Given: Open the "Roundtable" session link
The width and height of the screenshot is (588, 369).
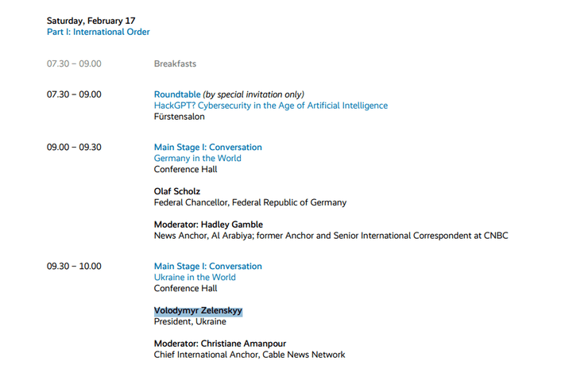Looking at the screenshot, I should [178, 94].
